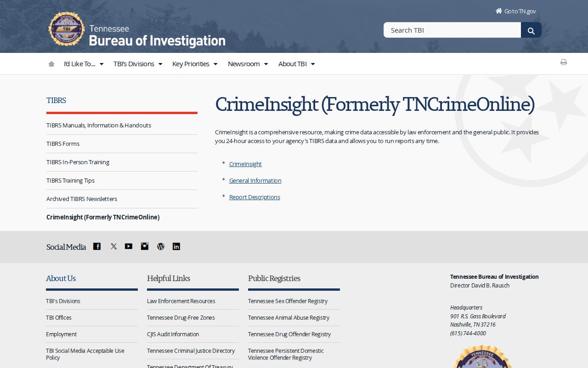
Task: Open TBI LinkedIn icon
Action: tap(176, 246)
